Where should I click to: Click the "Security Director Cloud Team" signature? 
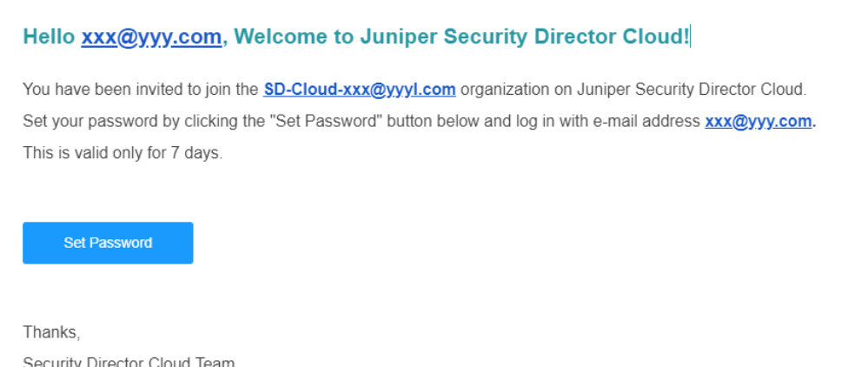click(129, 361)
